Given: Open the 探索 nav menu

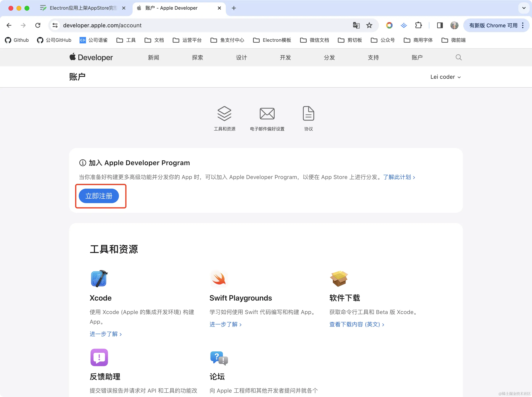Looking at the screenshot, I should point(197,57).
